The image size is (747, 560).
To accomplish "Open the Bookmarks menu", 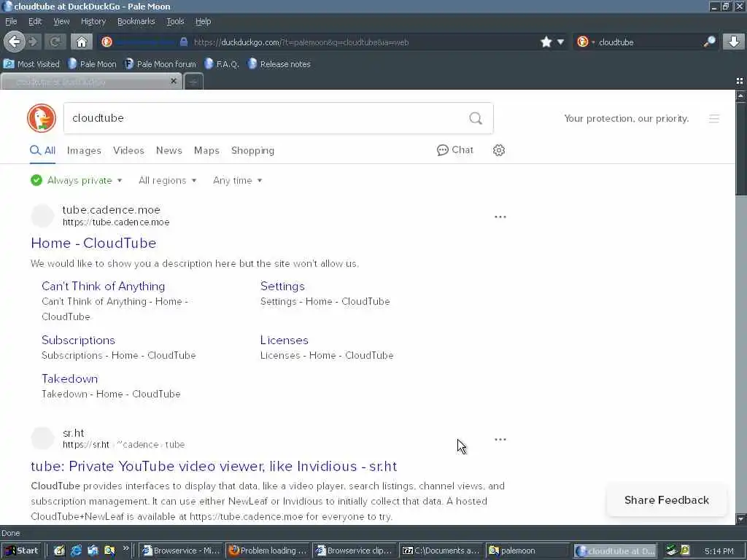I will [x=136, y=21].
